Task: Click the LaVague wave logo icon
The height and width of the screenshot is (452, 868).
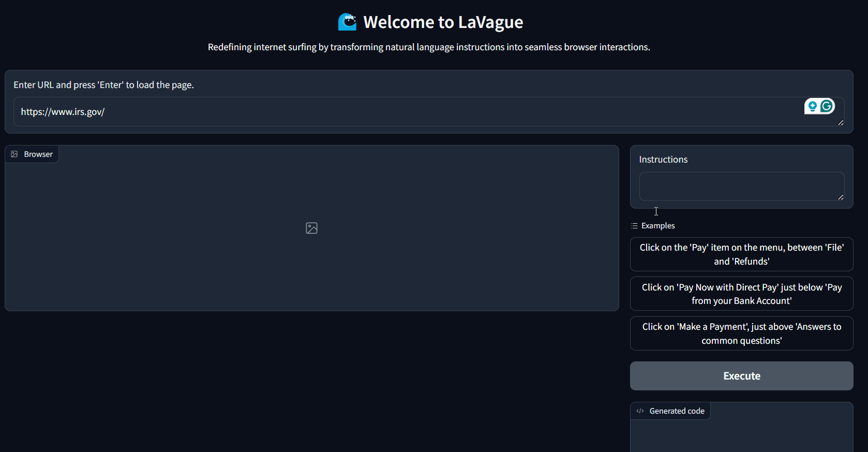Action: point(347,22)
